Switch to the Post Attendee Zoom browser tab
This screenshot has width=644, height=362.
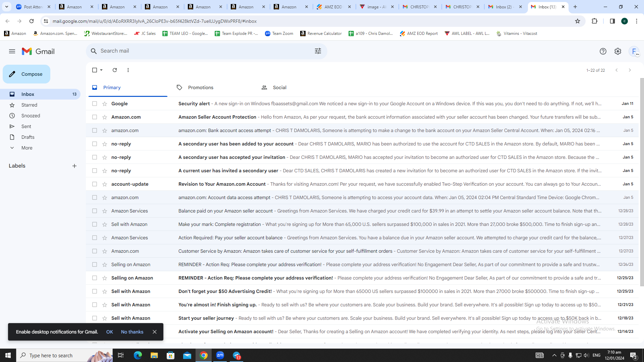click(33, 7)
